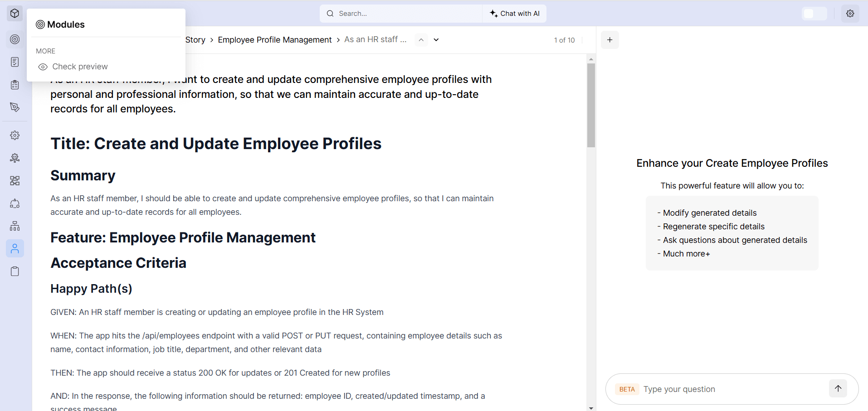The width and height of the screenshot is (868, 411).
Task: Click the up chevron for previous story
Action: tap(420, 40)
